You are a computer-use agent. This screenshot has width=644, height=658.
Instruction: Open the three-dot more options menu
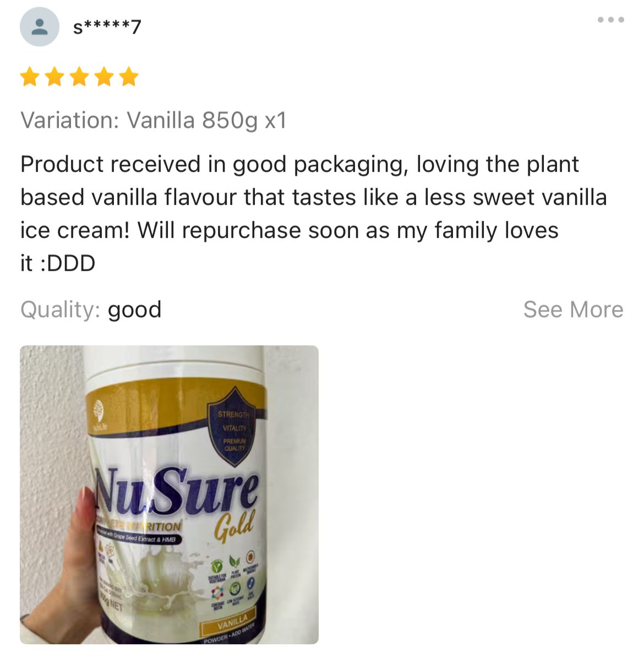pos(611,20)
